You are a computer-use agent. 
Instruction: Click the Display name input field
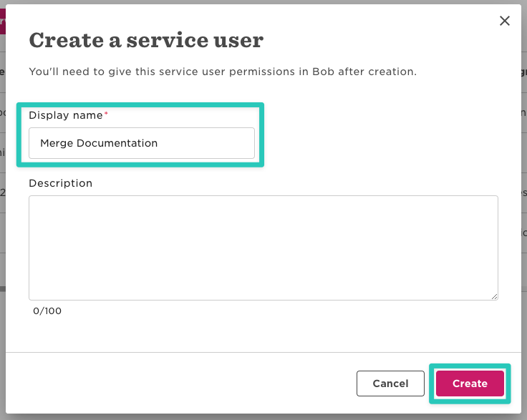click(142, 143)
